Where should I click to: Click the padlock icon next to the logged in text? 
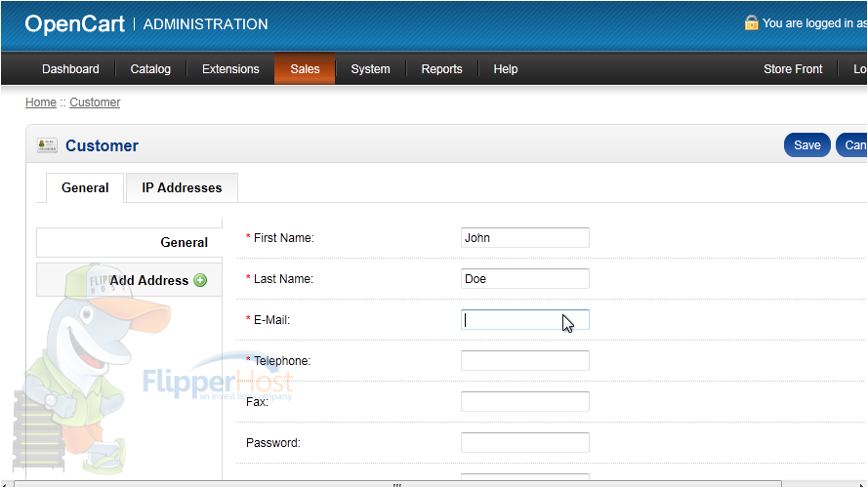[751, 22]
